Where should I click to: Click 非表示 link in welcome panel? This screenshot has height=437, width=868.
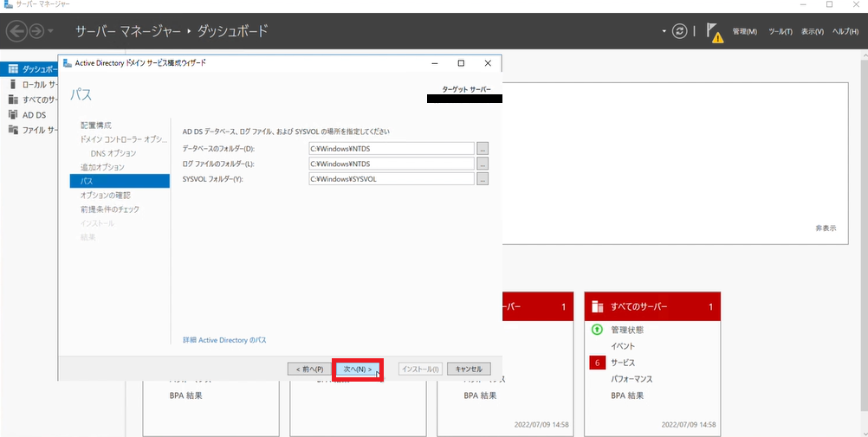826,228
